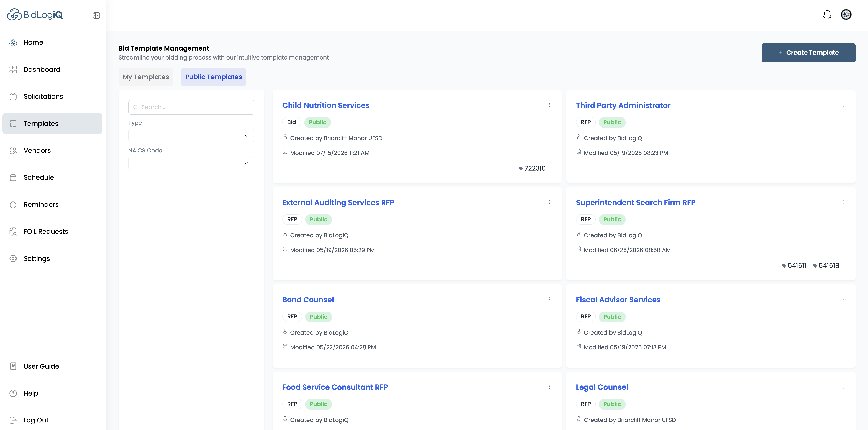Image resolution: width=868 pixels, height=430 pixels.
Task: Click the Schedule calendar icon
Action: [x=13, y=177]
